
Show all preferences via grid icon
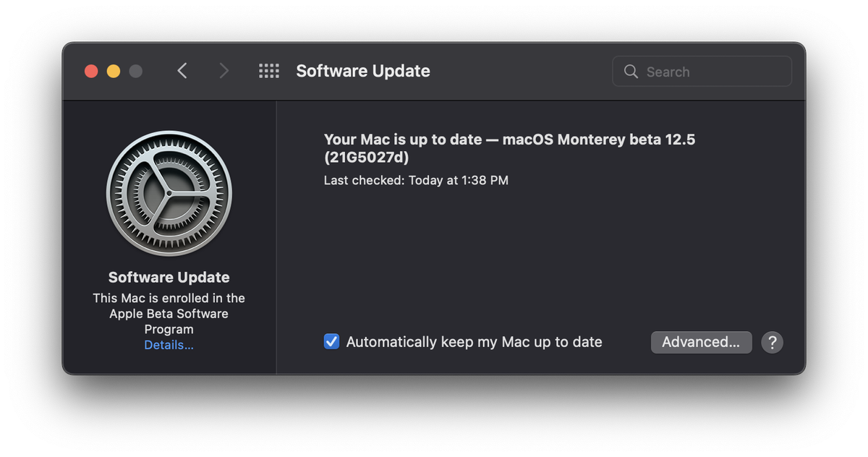pyautogui.click(x=269, y=71)
